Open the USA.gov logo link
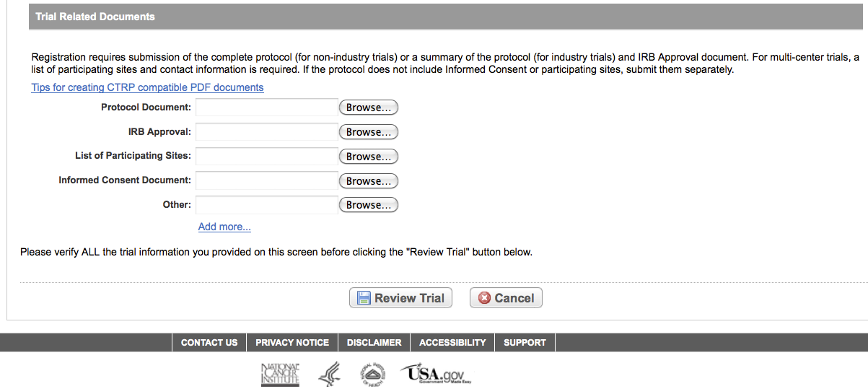This screenshot has width=868, height=389. point(435,375)
